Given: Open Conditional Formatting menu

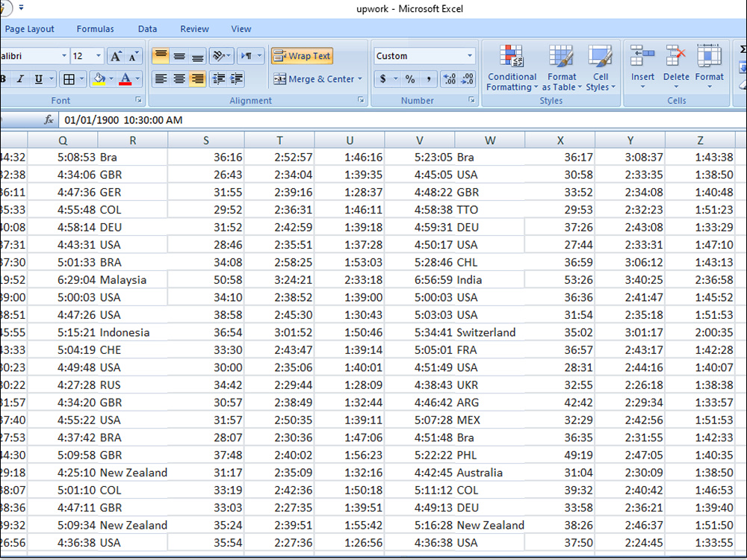Looking at the screenshot, I should tap(512, 68).
